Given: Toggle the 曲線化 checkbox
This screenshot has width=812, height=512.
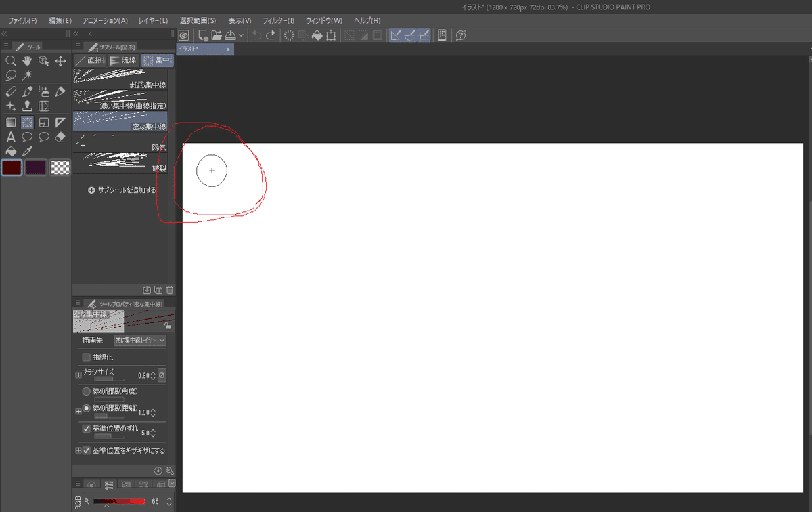Looking at the screenshot, I should pyautogui.click(x=86, y=357).
